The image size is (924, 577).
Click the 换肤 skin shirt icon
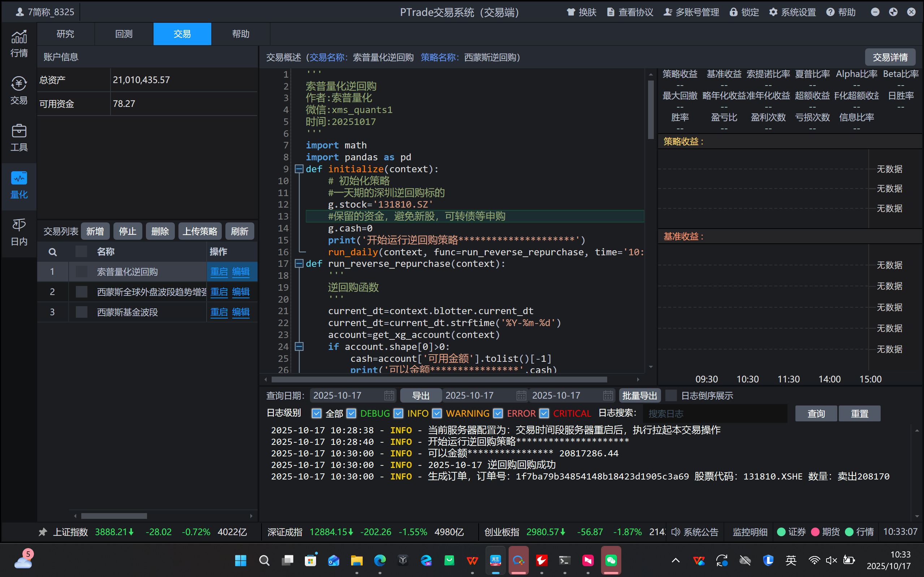coord(571,12)
